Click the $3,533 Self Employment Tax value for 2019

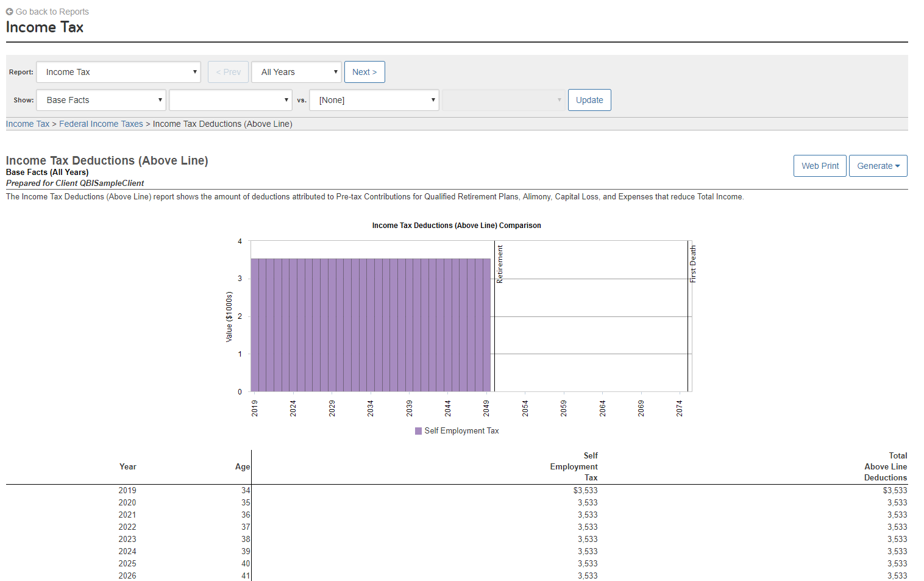tap(585, 490)
